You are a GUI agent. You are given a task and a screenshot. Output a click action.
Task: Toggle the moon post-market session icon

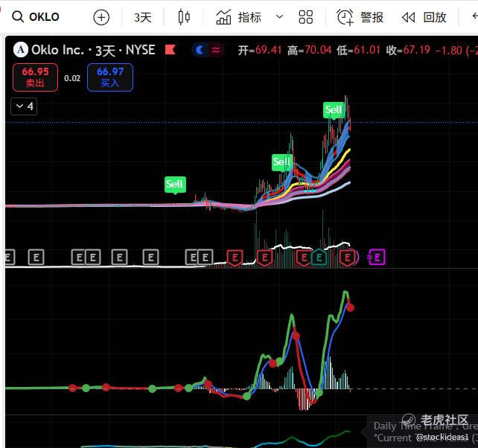(x=200, y=50)
